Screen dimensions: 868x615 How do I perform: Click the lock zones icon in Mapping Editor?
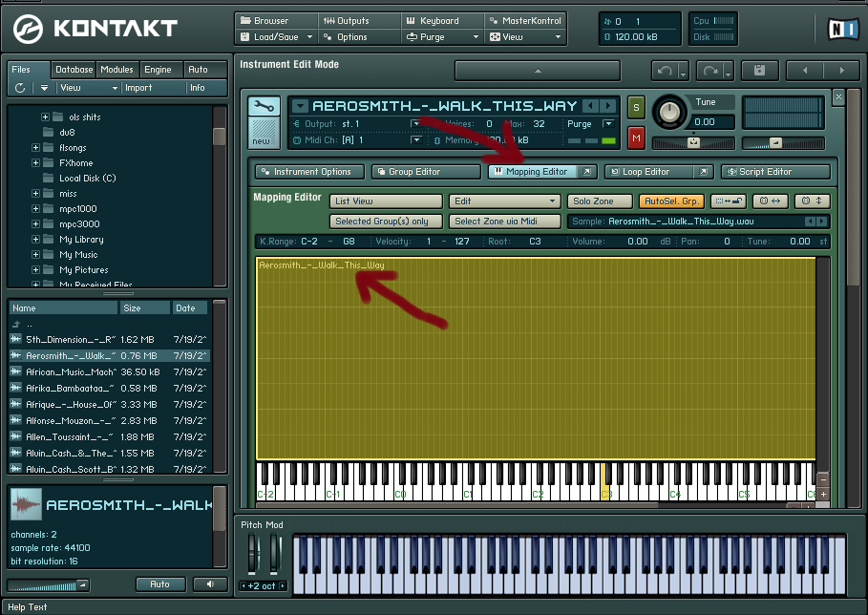pyautogui.click(x=729, y=201)
